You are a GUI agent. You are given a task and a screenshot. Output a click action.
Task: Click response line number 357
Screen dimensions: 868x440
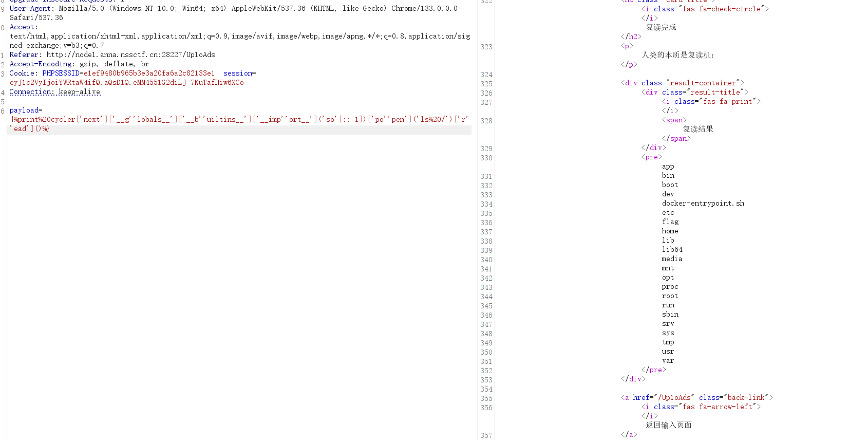tap(486, 435)
